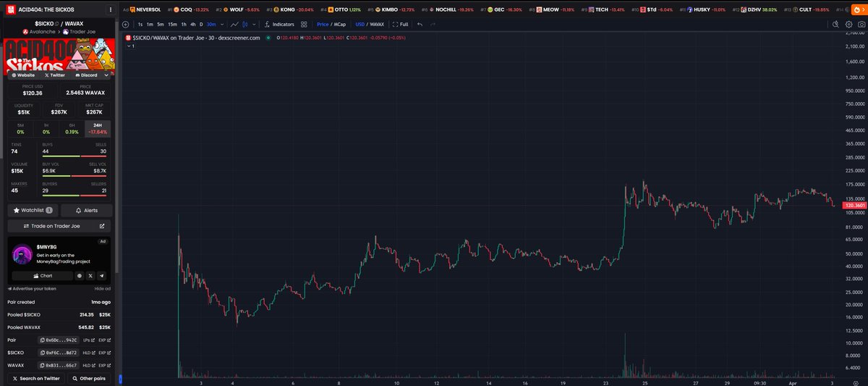Open the chart type dropdown arrow
Image resolution: width=868 pixels, height=386 pixels.
255,24
